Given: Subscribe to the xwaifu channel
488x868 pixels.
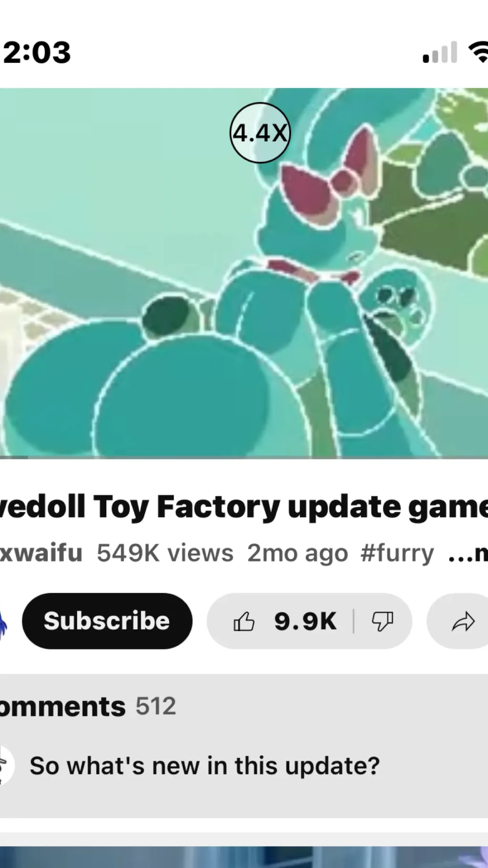Looking at the screenshot, I should click(x=107, y=621).
